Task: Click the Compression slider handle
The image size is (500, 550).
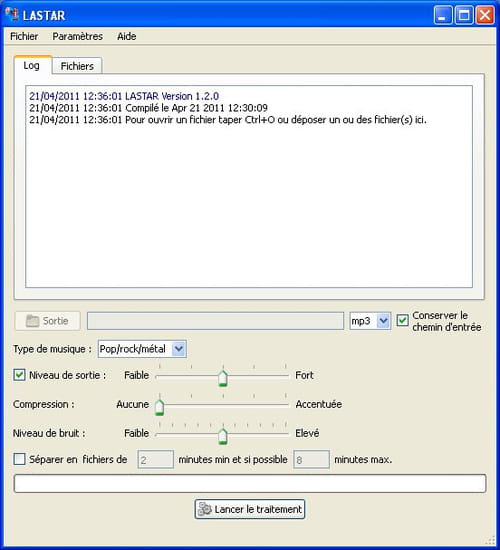Action: tap(159, 407)
